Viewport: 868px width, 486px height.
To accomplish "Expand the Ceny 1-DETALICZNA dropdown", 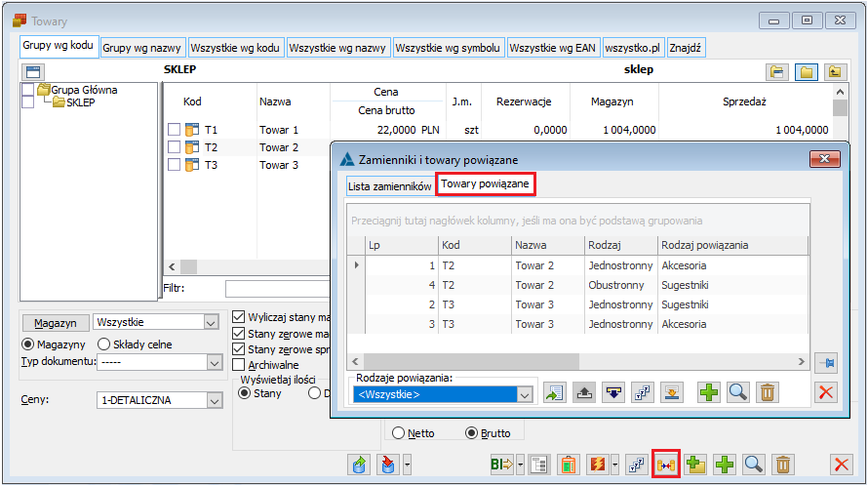I will click(212, 400).
